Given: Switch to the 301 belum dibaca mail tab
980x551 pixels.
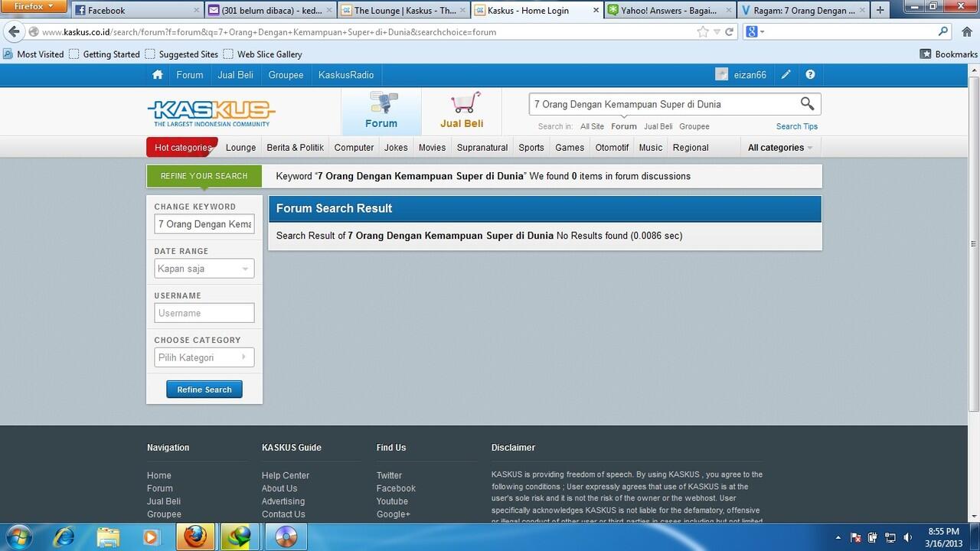Looking at the screenshot, I should point(271,11).
